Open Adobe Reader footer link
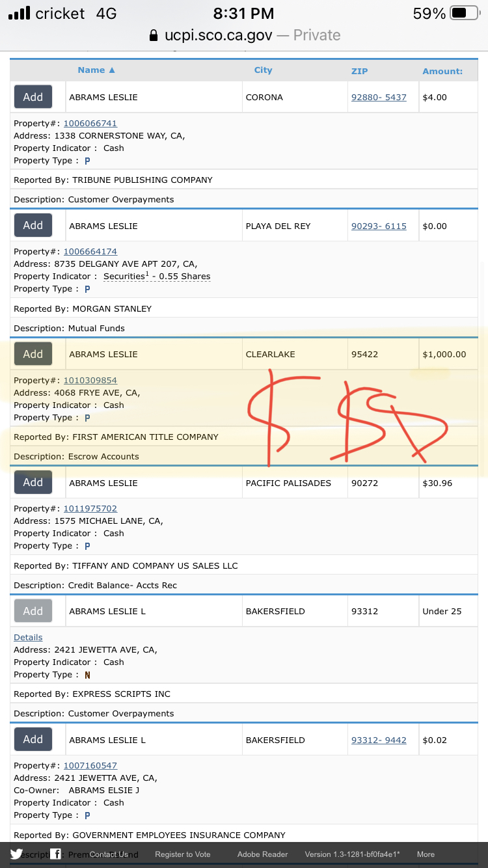This screenshot has width=488, height=868. click(262, 854)
